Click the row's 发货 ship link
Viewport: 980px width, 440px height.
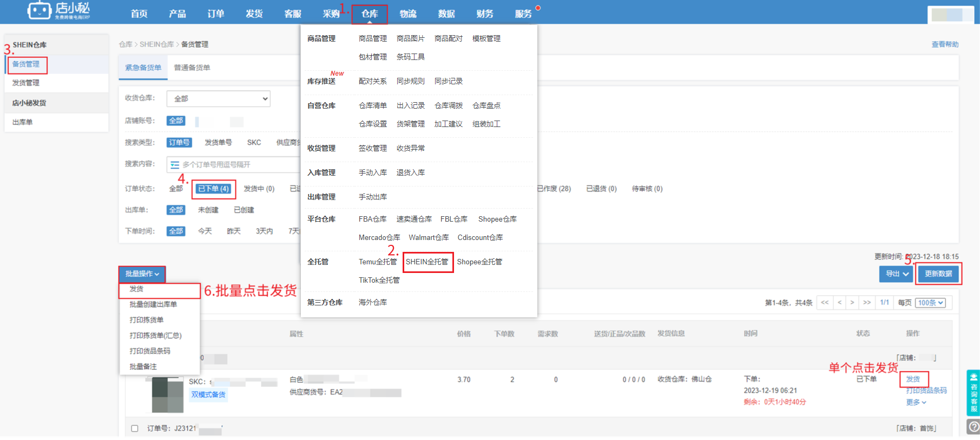[x=913, y=379]
